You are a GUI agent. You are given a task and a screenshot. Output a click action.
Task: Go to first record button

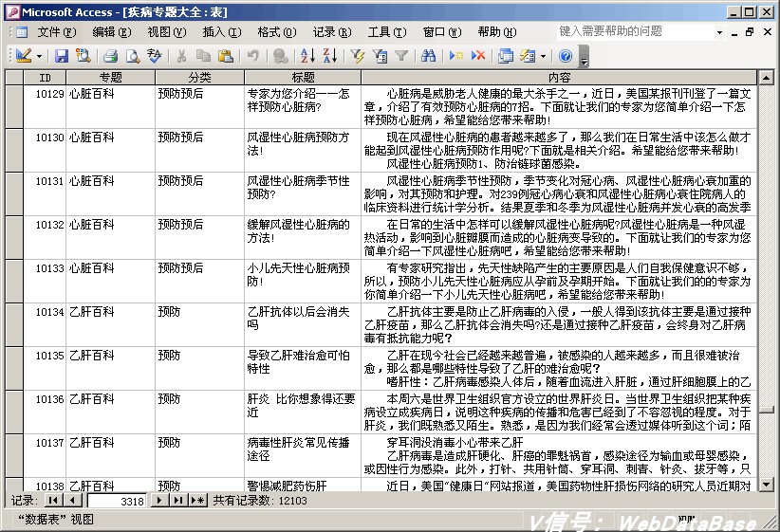coord(53,500)
